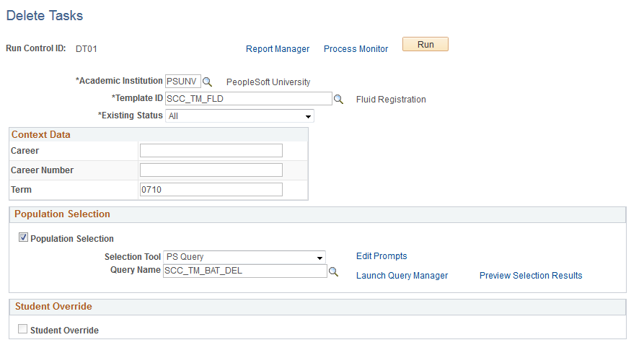
Task: Open Preview Selection Results link
Action: click(531, 276)
